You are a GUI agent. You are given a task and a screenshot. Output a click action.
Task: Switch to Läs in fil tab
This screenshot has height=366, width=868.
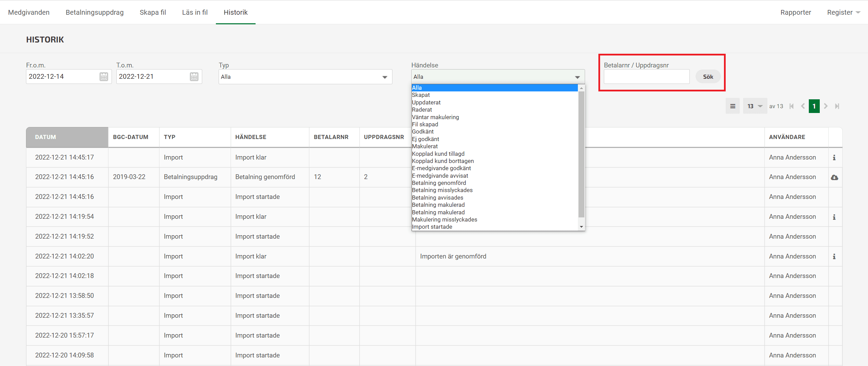point(195,12)
